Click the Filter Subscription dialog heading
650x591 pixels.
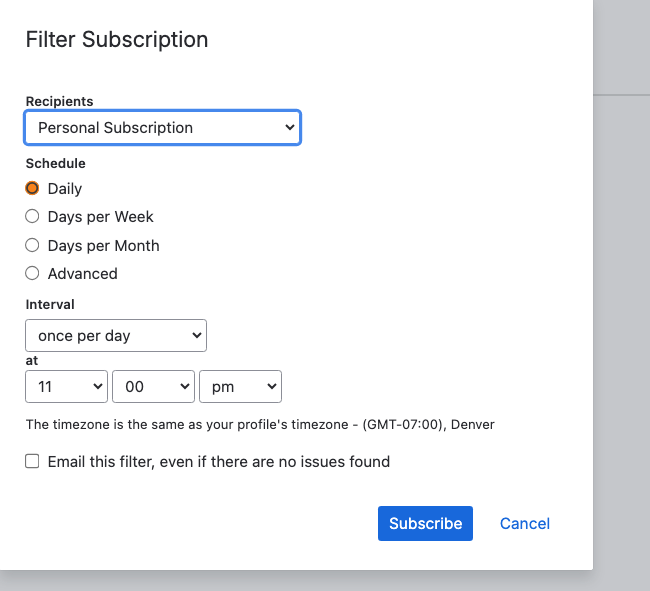(117, 40)
